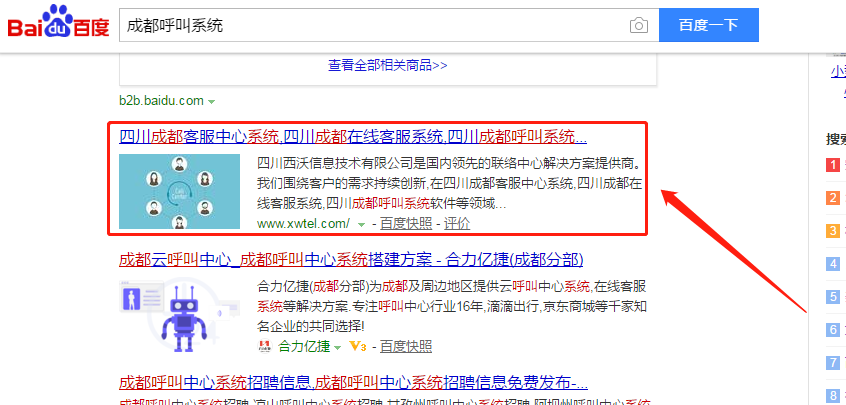
Task: Expand dropdown arrow next to 合力亿捷
Action: point(338,347)
